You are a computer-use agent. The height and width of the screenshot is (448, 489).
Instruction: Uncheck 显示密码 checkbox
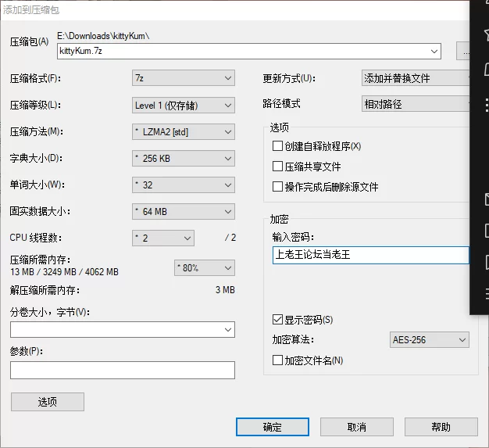point(277,320)
